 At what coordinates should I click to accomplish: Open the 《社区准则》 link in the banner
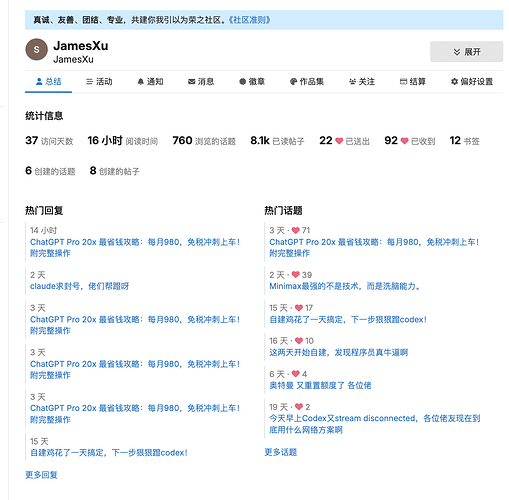pos(249,20)
